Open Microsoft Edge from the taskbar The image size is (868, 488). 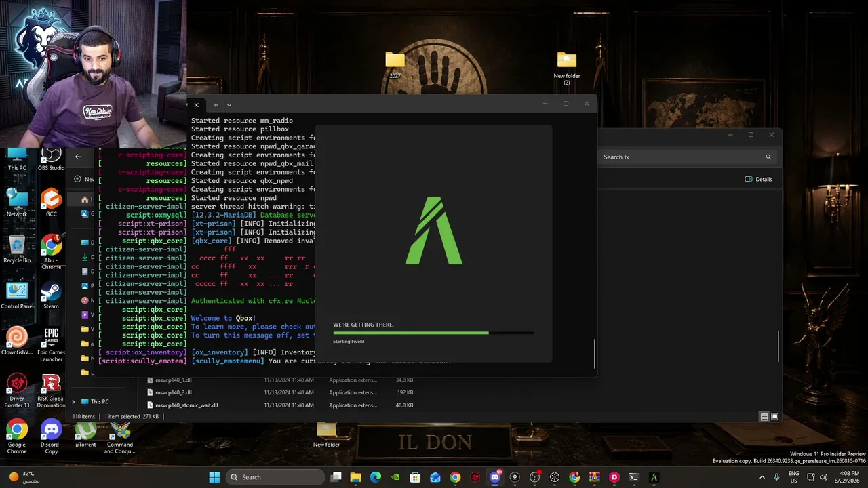click(376, 477)
